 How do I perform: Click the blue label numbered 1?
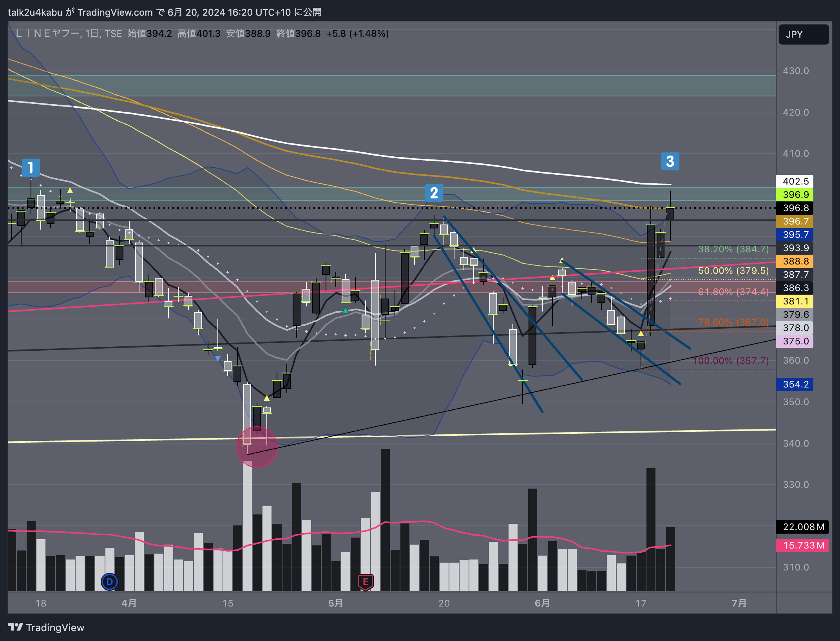tap(31, 168)
